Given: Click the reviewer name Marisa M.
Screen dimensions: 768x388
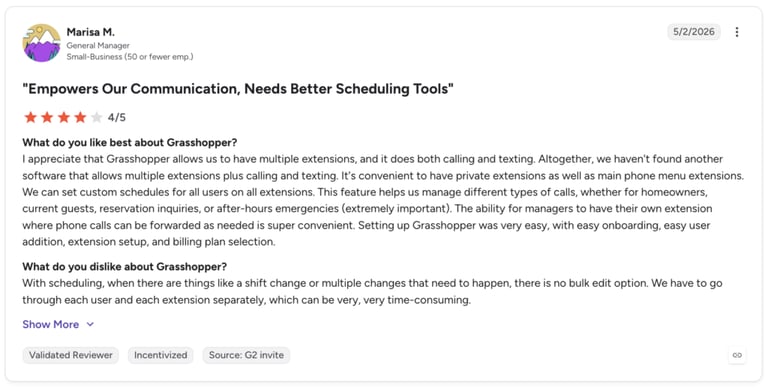Looking at the screenshot, I should [91, 32].
